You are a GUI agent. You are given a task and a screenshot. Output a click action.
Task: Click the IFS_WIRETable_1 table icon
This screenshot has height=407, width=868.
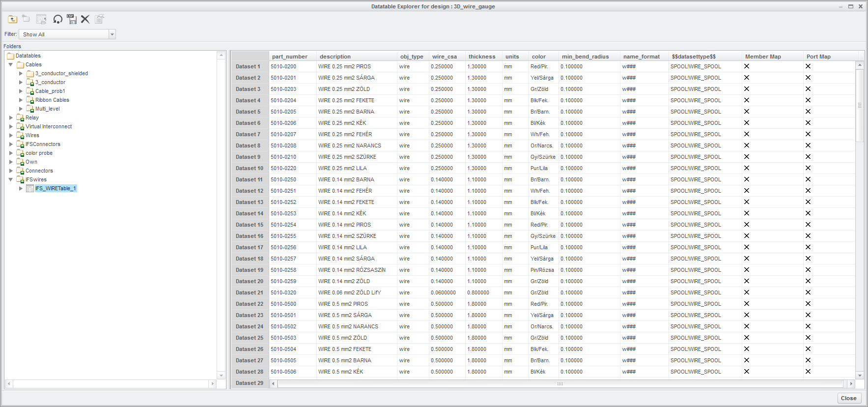[x=30, y=188]
